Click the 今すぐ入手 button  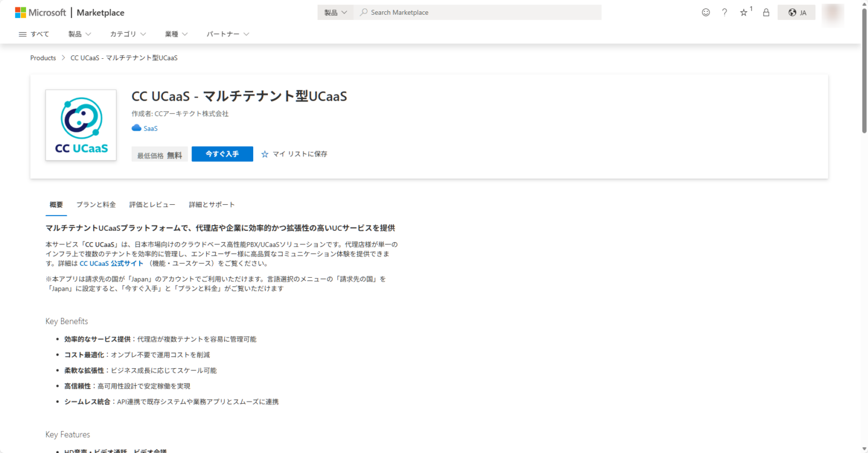coord(222,154)
